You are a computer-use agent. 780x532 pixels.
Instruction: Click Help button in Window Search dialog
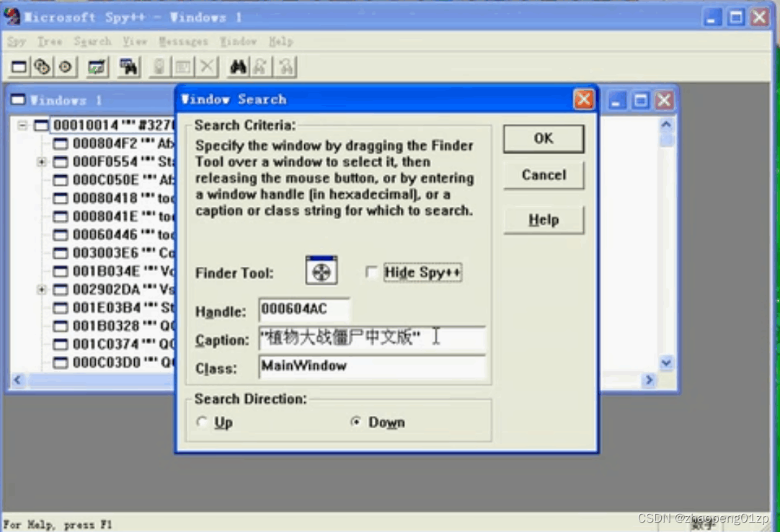click(x=544, y=219)
